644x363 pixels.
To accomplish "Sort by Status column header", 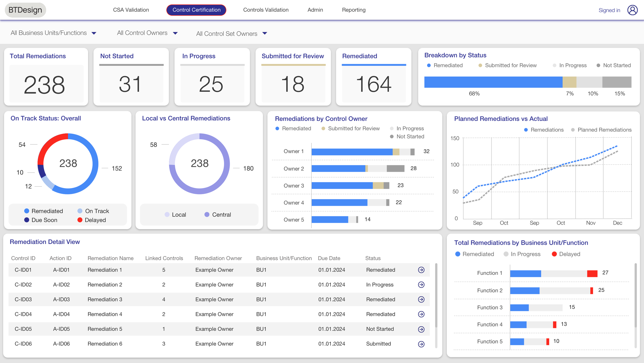I will pyautogui.click(x=373, y=258).
